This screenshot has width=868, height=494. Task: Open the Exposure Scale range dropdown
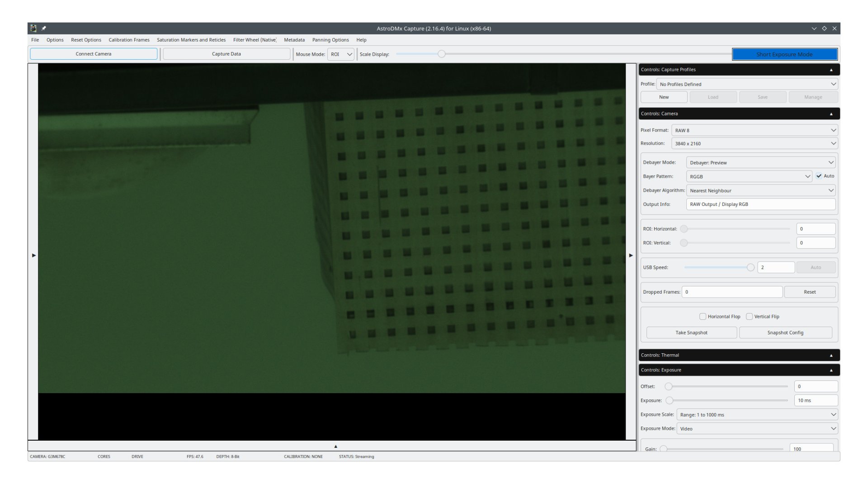point(757,415)
